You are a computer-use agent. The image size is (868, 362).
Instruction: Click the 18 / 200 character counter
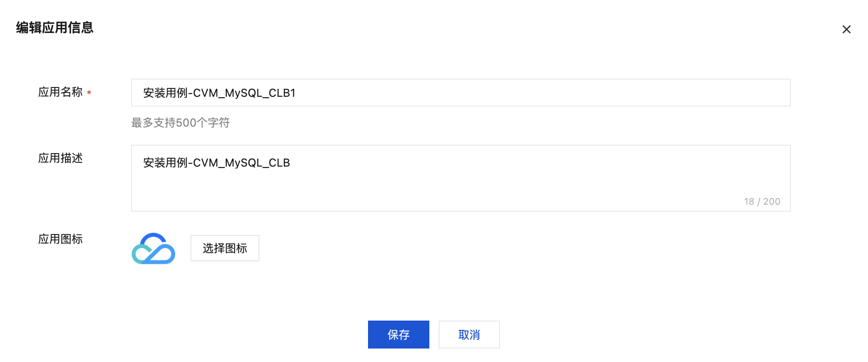coord(762,201)
